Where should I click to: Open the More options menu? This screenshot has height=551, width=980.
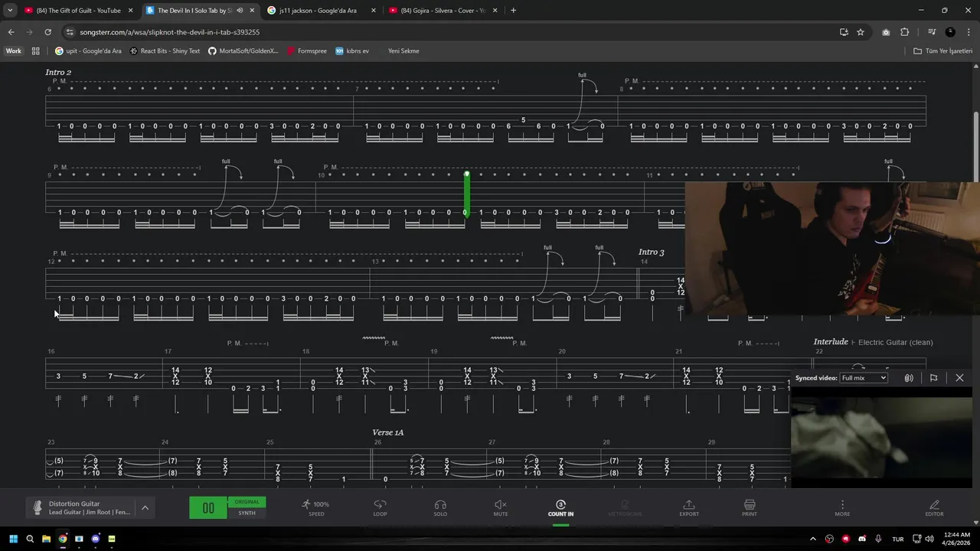click(842, 508)
